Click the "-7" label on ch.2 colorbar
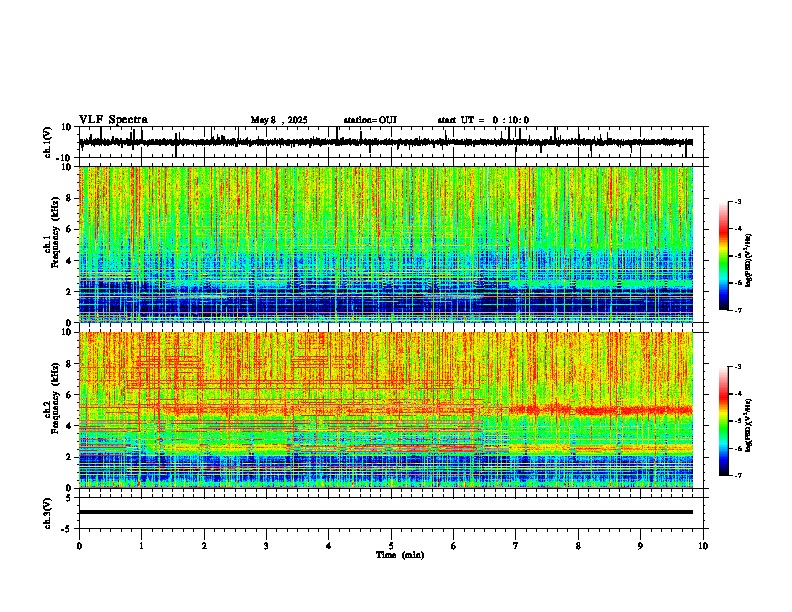Viewport: 792px width, 612px height. click(737, 475)
